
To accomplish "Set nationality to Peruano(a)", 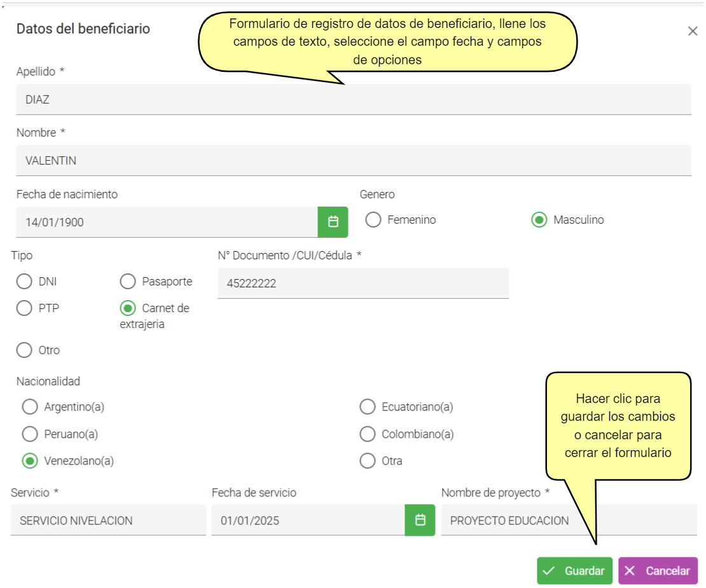I will [30, 434].
